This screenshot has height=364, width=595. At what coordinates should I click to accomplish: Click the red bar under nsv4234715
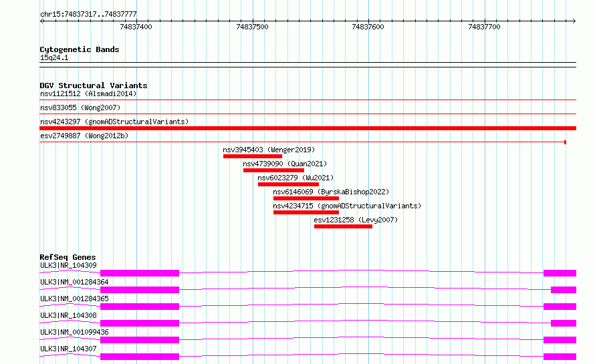pos(306,212)
